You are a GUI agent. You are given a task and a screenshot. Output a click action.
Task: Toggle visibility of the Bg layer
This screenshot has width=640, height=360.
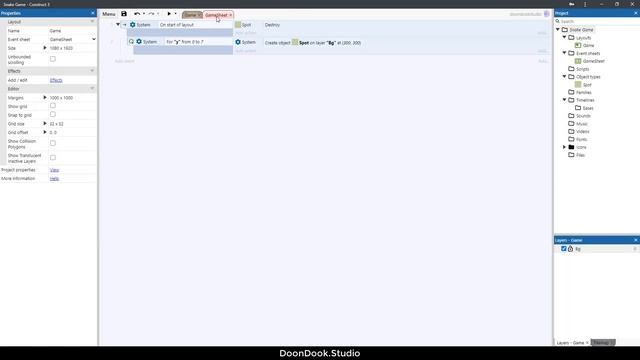pos(564,249)
